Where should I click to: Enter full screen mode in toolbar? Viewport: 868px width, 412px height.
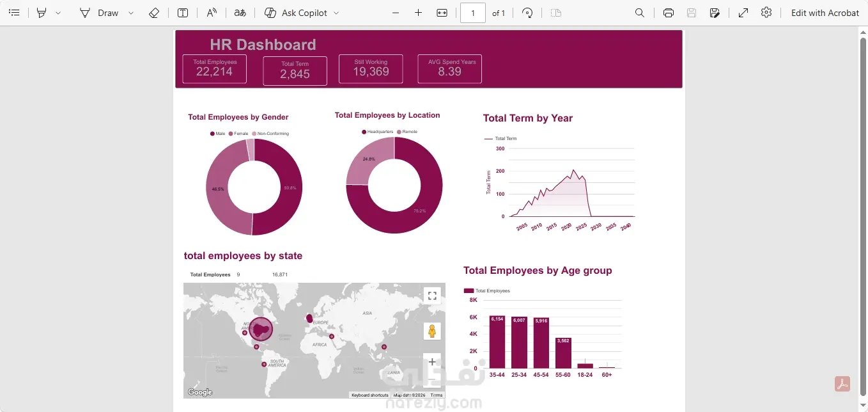(x=743, y=13)
